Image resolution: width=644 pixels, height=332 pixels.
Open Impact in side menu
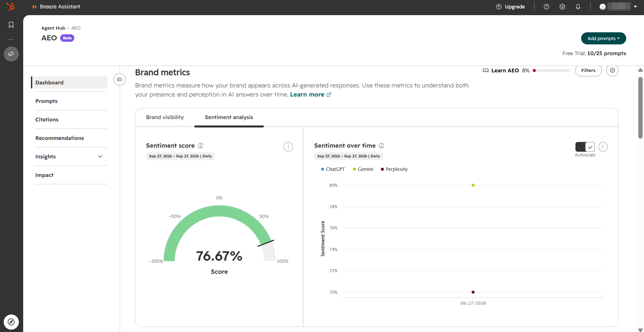point(44,175)
